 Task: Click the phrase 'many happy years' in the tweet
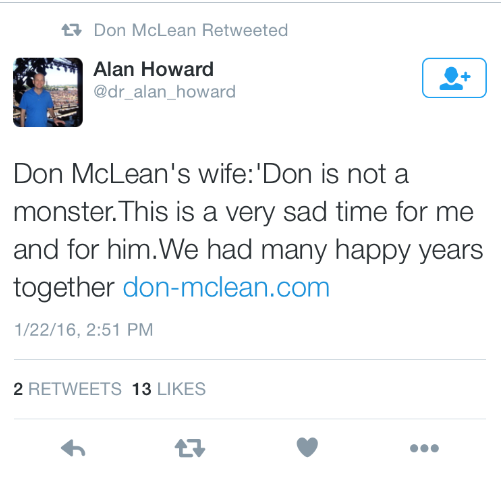(372, 251)
